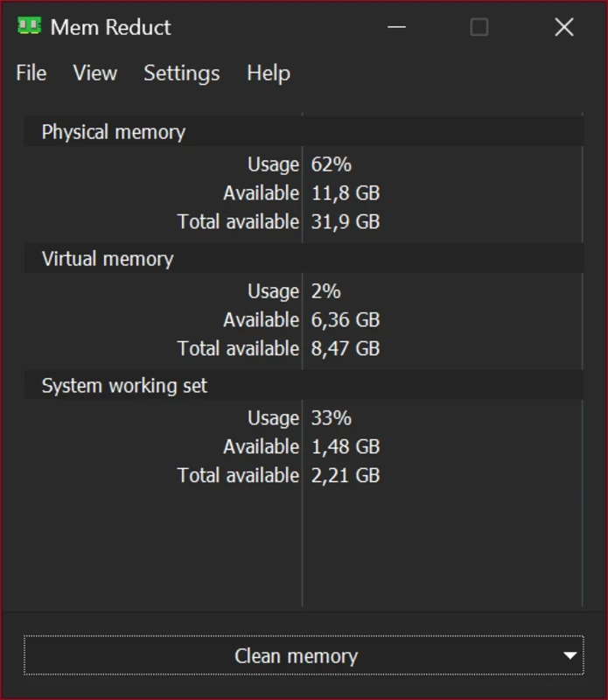Viewport: 608px width, 700px height.
Task: Click the 2,21 GB Total available value
Action: coord(346,476)
